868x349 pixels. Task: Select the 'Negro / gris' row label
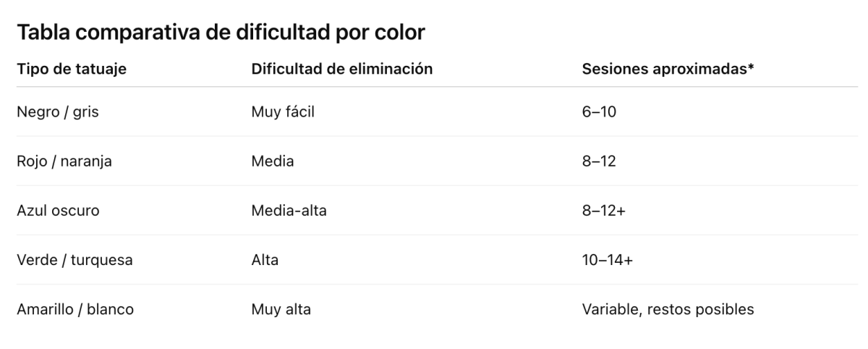coord(57,112)
